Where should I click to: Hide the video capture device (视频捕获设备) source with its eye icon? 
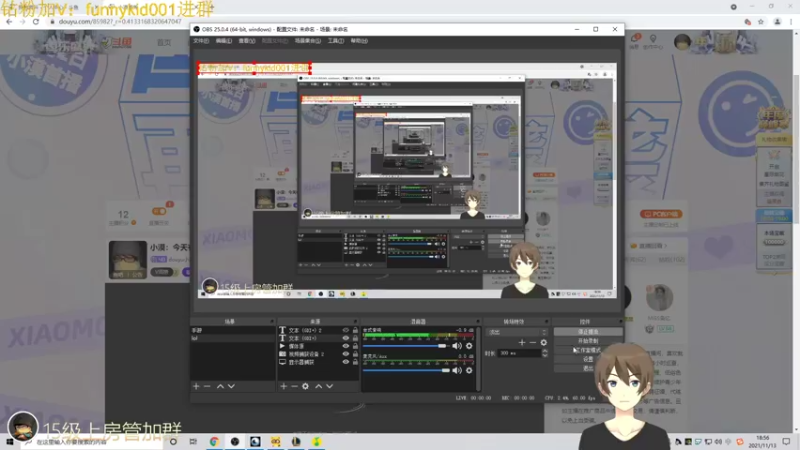pos(345,354)
